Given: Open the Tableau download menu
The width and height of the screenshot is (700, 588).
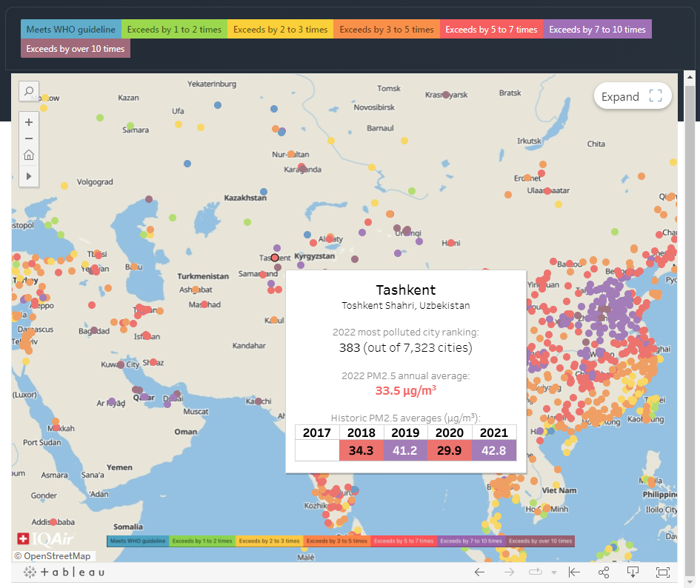Looking at the screenshot, I should pos(633,572).
